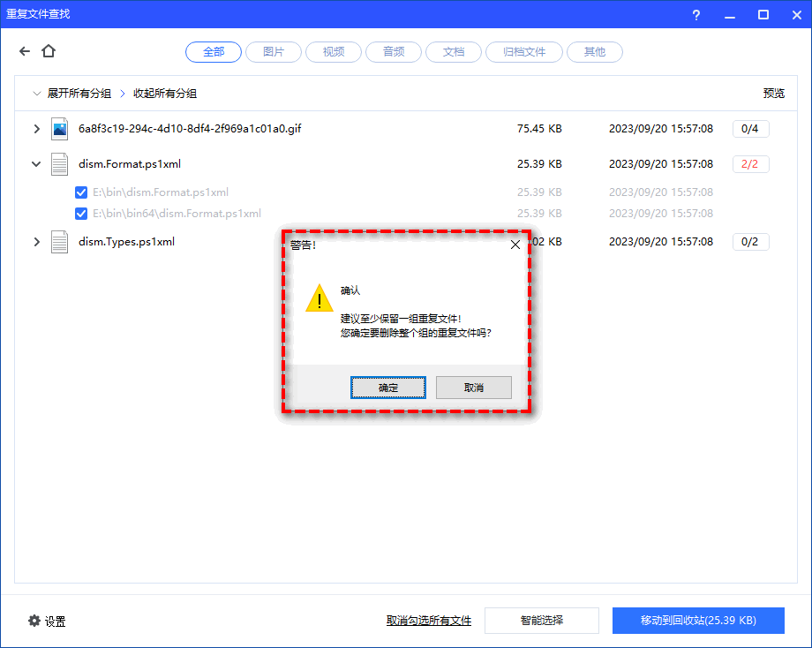
Task: Collapse the dism.Format.ps1xml group
Action: (36, 164)
